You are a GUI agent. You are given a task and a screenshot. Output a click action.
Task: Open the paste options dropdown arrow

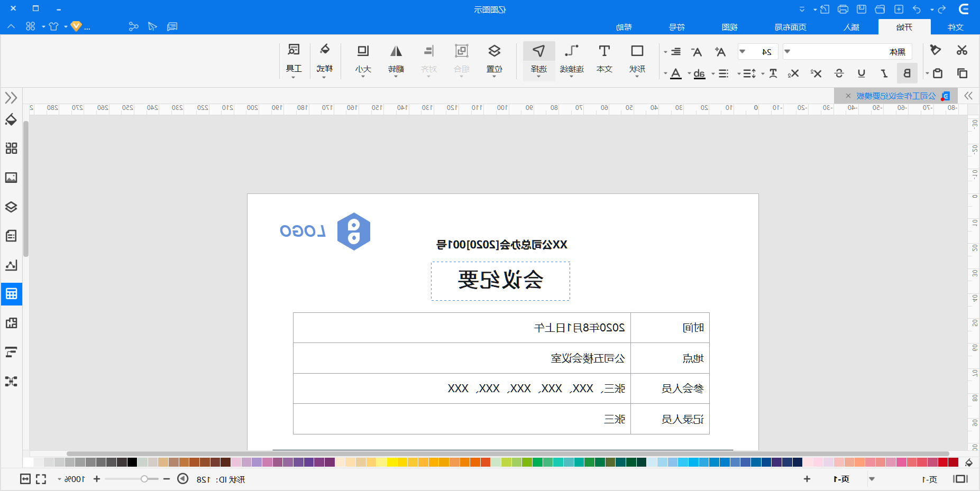point(927,73)
